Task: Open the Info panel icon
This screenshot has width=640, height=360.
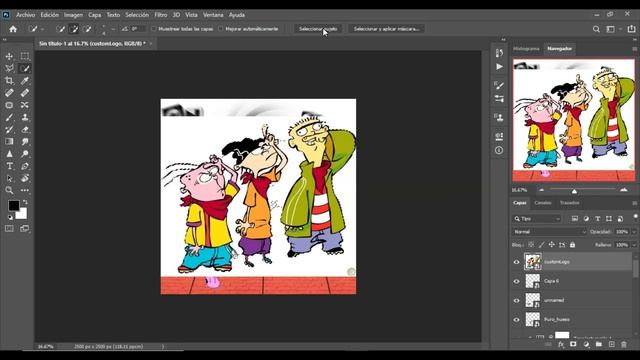Action: [499, 150]
